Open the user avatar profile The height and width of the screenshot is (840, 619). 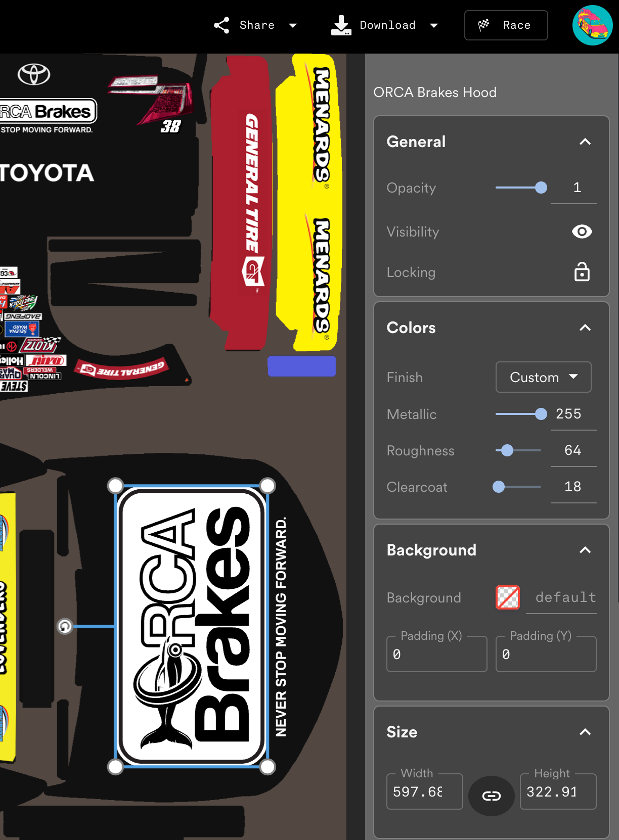[593, 25]
